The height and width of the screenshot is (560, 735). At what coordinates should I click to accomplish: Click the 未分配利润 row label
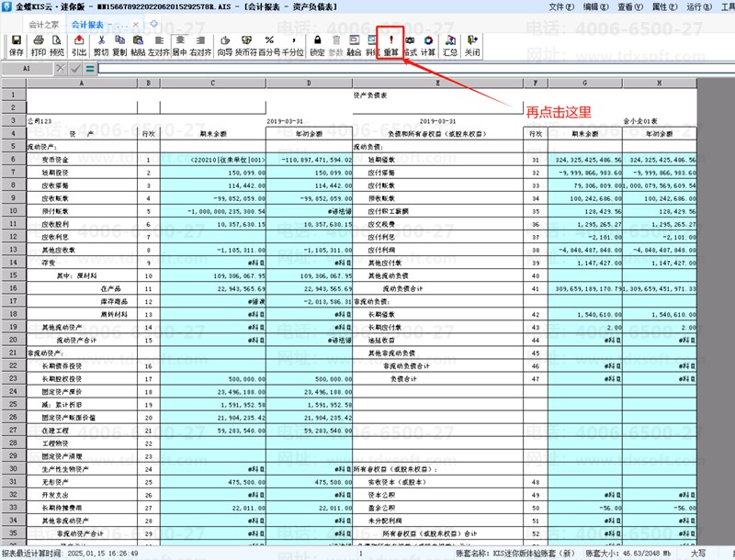coord(385,521)
